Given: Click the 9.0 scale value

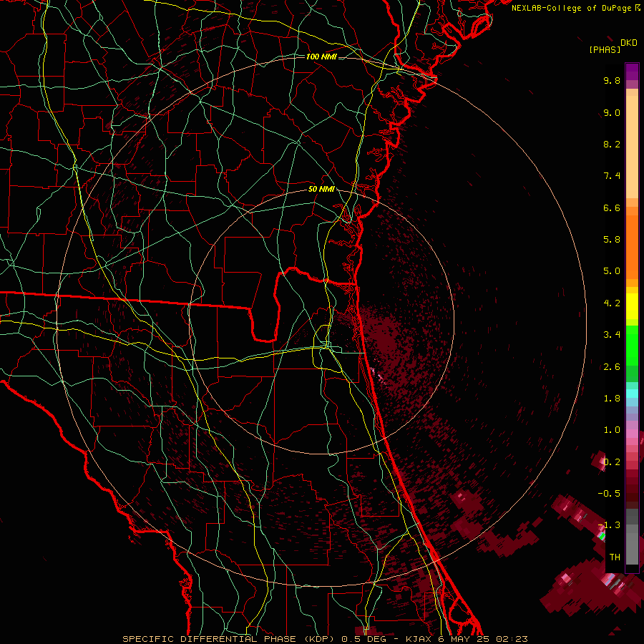Looking at the screenshot, I should pyautogui.click(x=612, y=112).
